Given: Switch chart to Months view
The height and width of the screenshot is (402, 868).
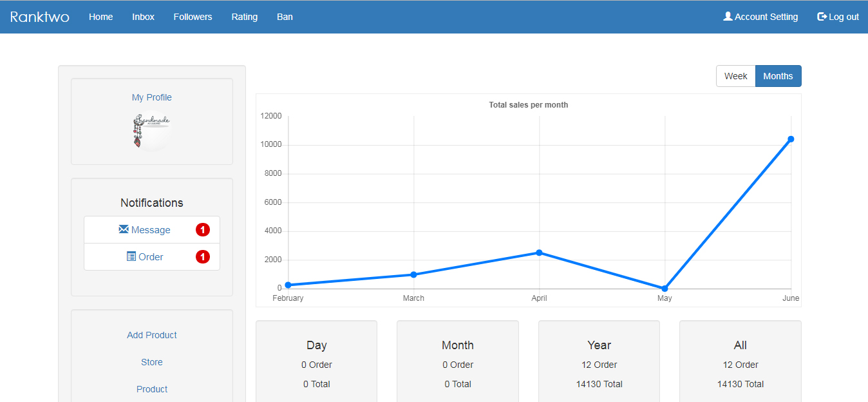Looking at the screenshot, I should coord(778,76).
